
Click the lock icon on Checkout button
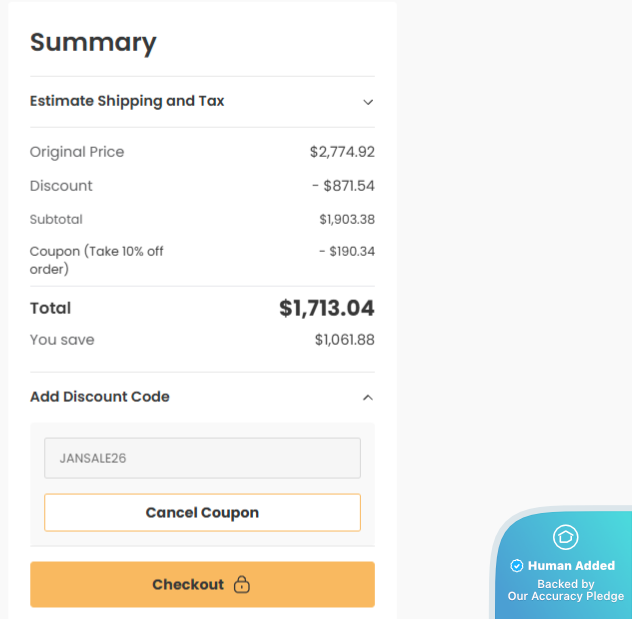[241, 585]
